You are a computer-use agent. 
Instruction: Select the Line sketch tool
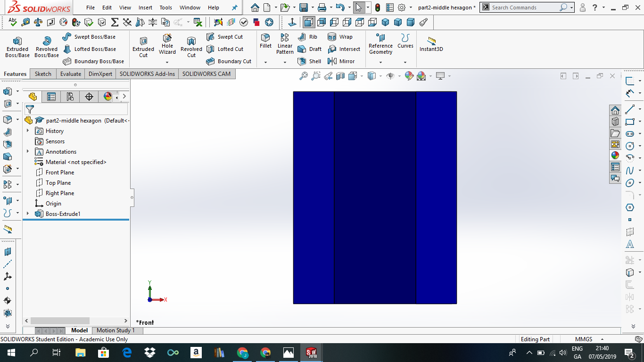[631, 110]
